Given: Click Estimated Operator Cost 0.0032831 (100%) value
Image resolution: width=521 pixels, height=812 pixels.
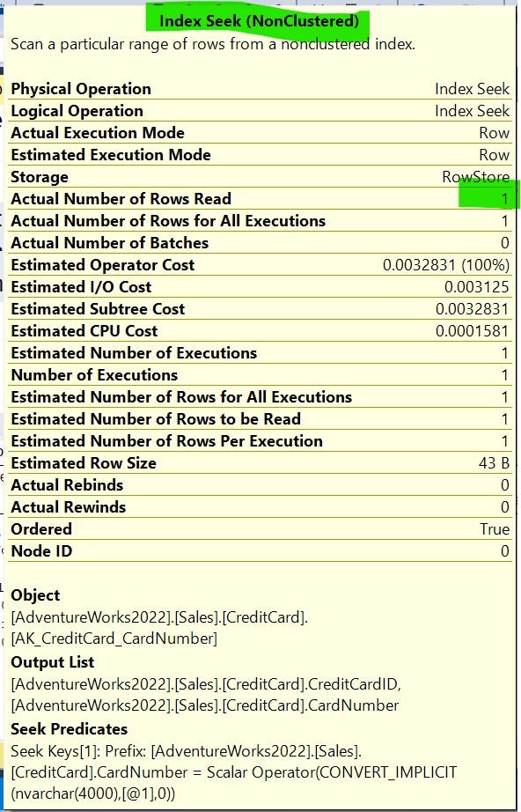Looking at the screenshot, I should click(446, 265).
